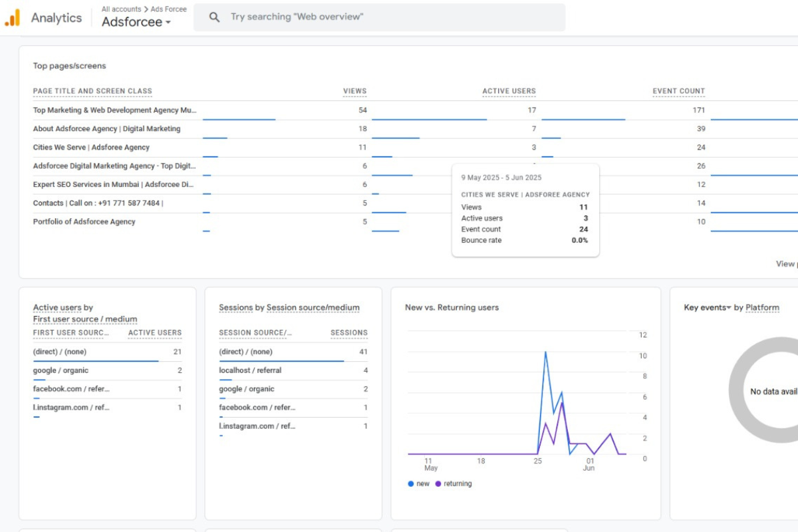798x532 pixels.
Task: Click the "l.instagram.com / ref..." row in Active users card
Action: click(107, 408)
